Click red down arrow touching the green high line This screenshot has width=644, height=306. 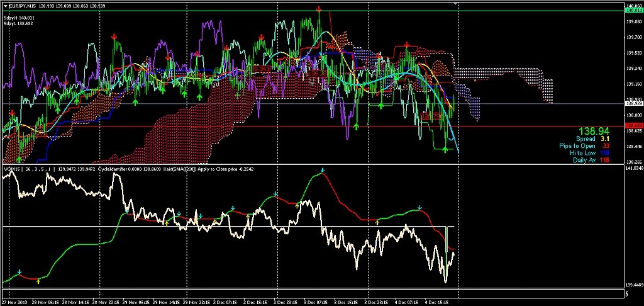coord(319,10)
